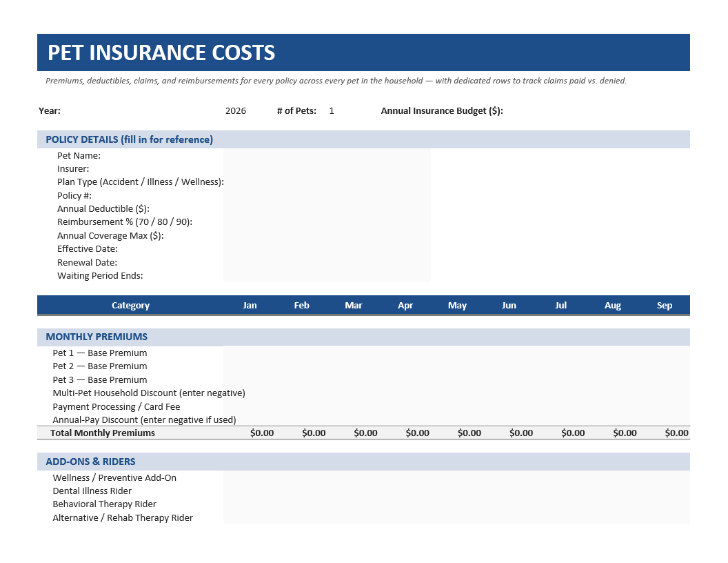Click the Dental Illness Rider label

click(92, 491)
